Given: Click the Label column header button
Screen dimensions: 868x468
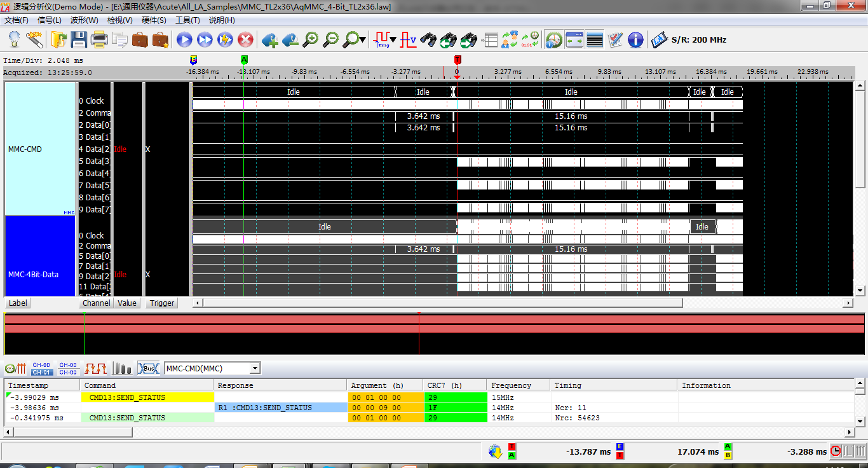Looking at the screenshot, I should coord(18,303).
